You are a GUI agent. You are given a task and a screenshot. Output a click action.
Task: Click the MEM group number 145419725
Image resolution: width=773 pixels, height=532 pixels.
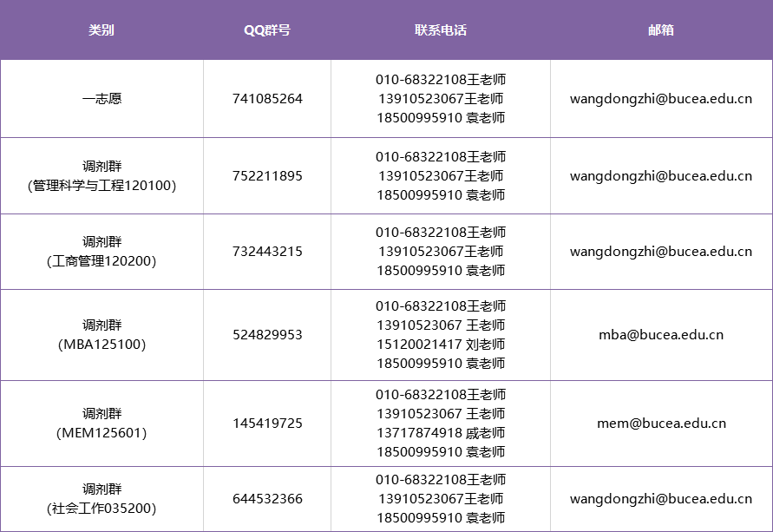point(267,423)
